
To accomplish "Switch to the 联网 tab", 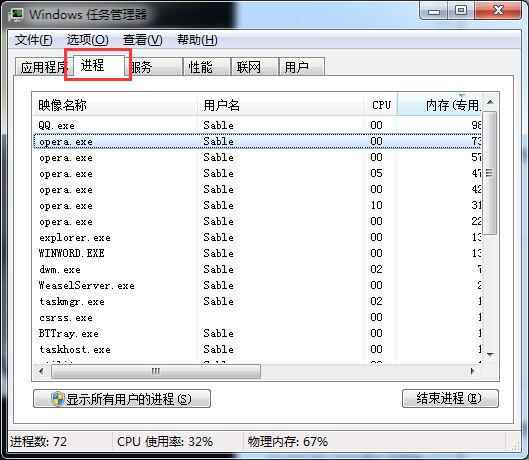I will [255, 67].
